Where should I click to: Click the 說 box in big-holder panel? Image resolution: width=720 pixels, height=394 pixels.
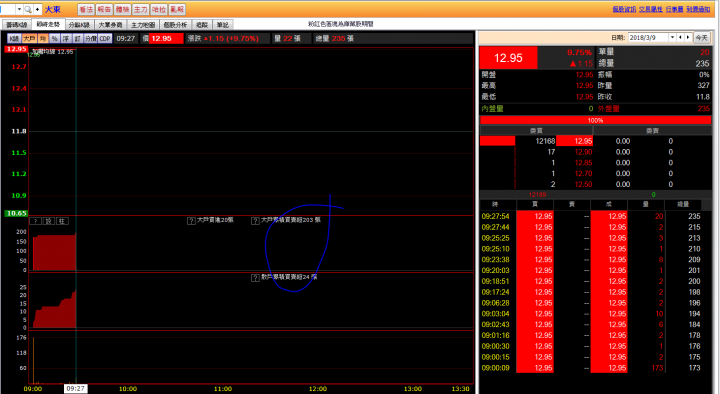(x=49, y=221)
